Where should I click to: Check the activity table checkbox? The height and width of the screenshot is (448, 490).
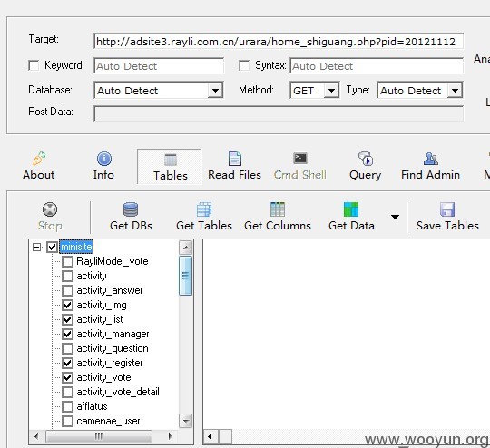point(67,277)
